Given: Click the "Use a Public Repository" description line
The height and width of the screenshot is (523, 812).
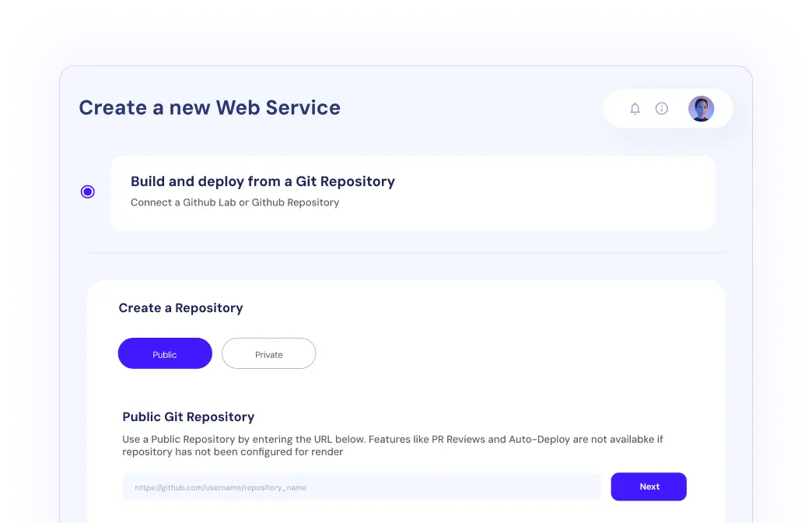Looking at the screenshot, I should point(393,440).
